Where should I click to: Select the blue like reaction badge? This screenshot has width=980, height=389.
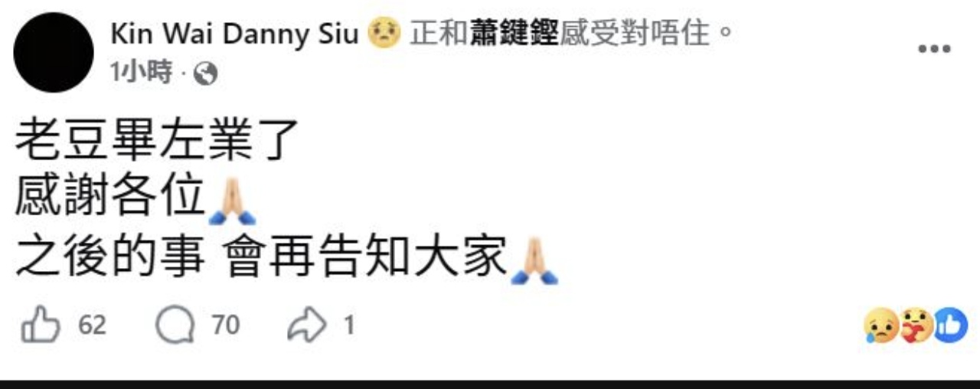coord(951,325)
